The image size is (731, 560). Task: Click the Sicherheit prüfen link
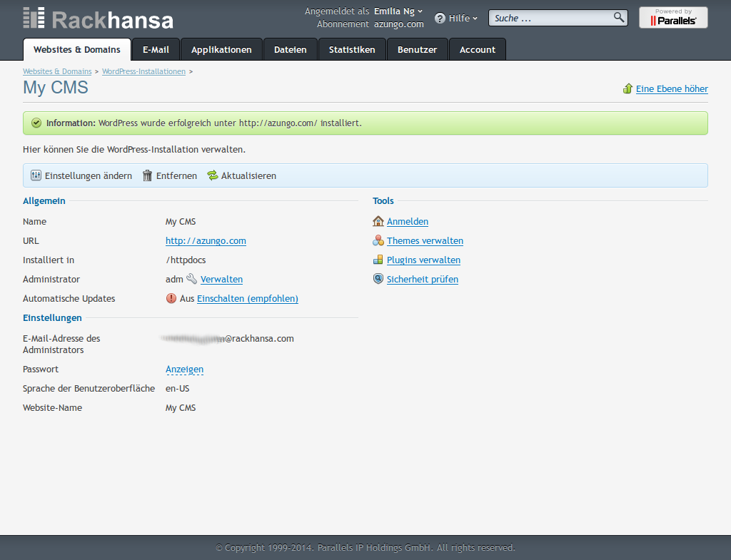423,279
